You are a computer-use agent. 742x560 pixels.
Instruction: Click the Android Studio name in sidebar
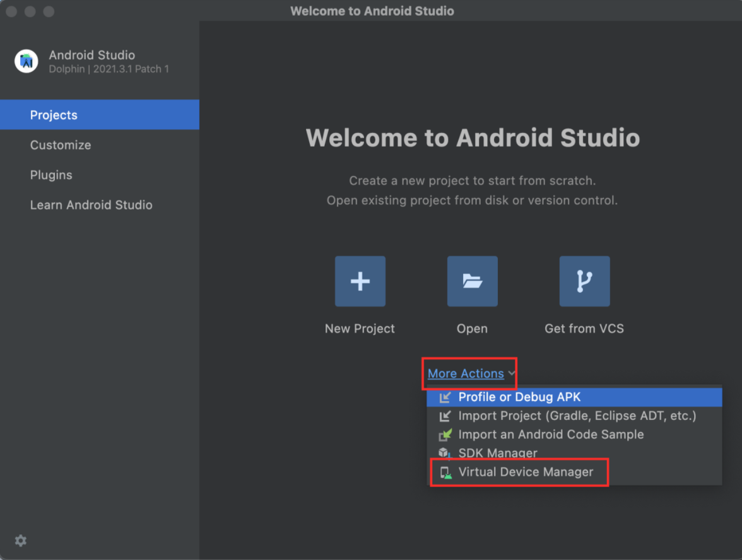92,55
